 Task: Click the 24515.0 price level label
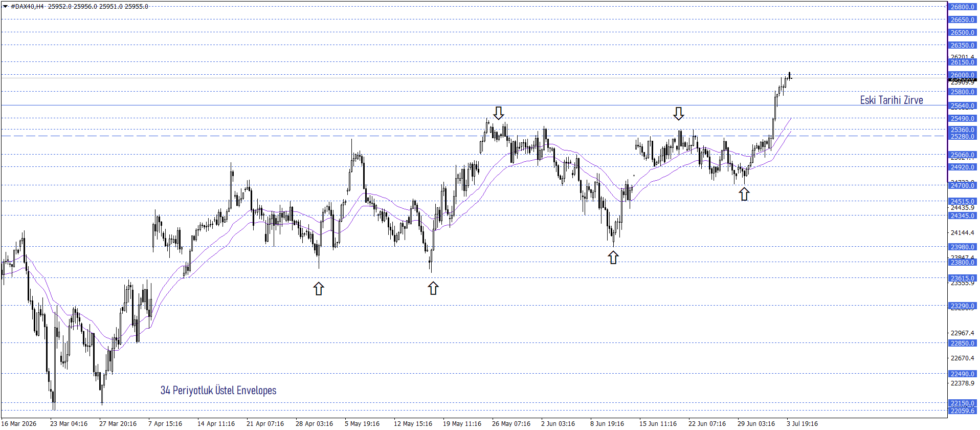point(962,201)
